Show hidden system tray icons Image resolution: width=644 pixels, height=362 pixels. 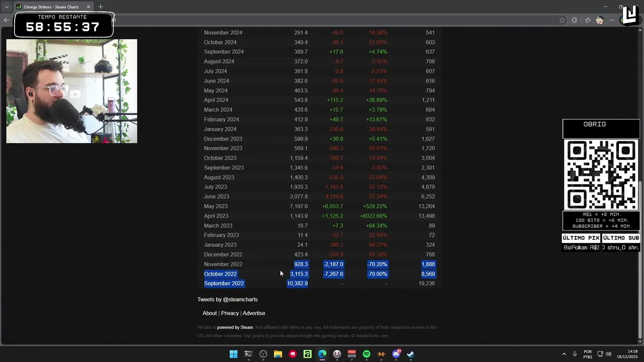tap(563, 354)
